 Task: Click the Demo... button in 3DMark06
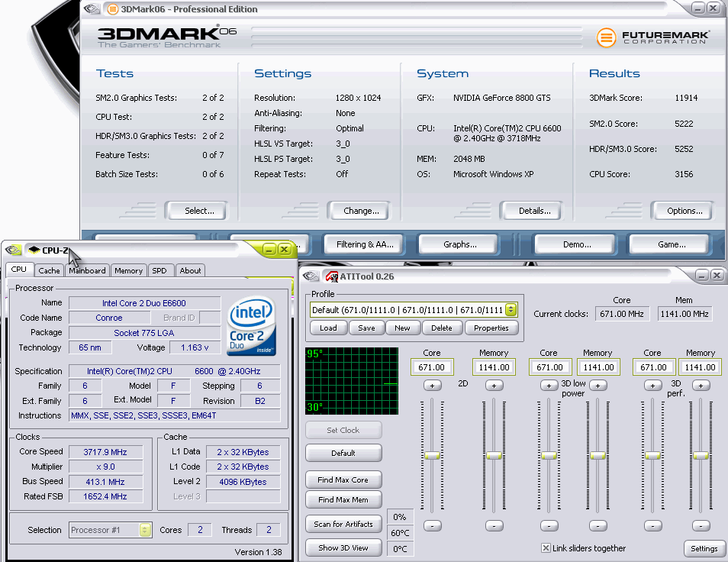point(577,244)
